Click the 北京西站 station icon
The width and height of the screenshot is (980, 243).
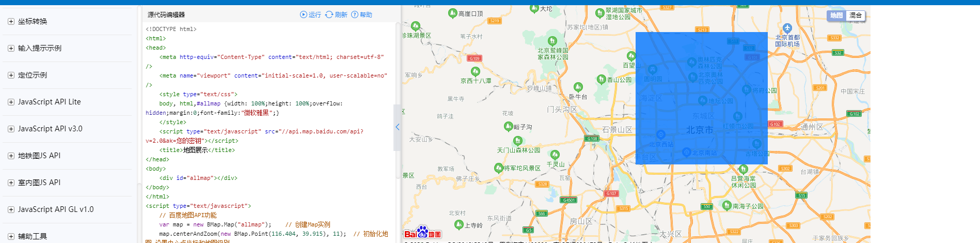[660, 135]
